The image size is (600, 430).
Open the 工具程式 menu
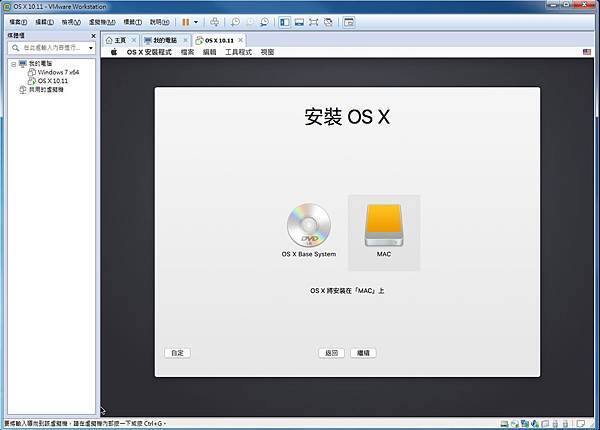[238, 52]
